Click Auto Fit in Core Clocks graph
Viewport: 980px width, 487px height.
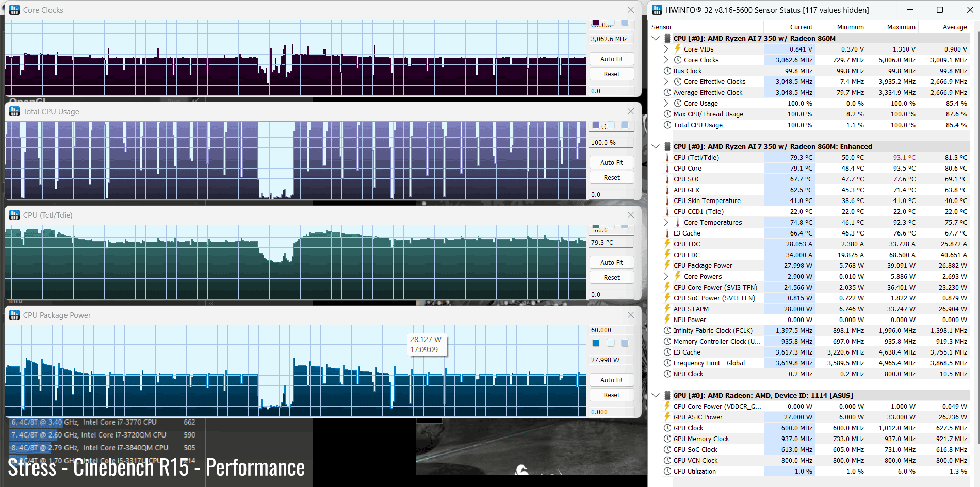612,59
